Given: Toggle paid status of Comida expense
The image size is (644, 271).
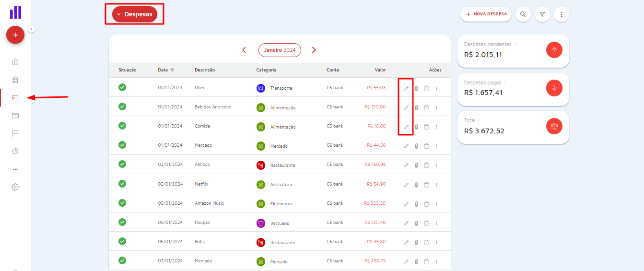Looking at the screenshot, I should pos(122,126).
